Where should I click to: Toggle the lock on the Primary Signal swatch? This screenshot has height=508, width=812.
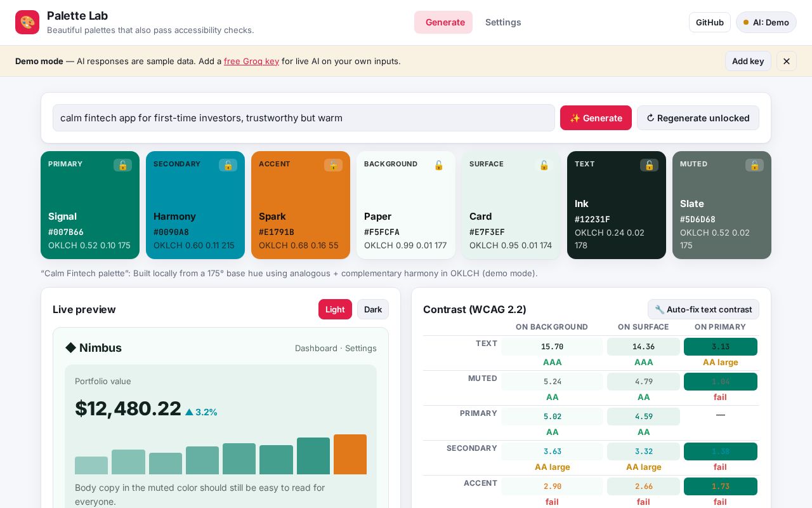pyautogui.click(x=123, y=165)
